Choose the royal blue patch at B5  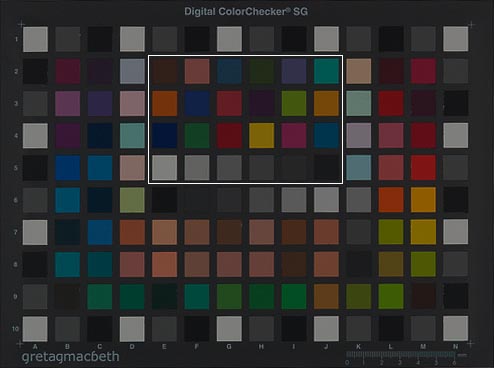coord(68,168)
